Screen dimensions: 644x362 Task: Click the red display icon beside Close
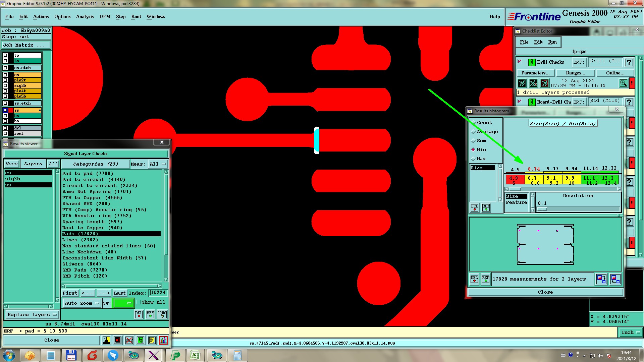(x=118, y=340)
